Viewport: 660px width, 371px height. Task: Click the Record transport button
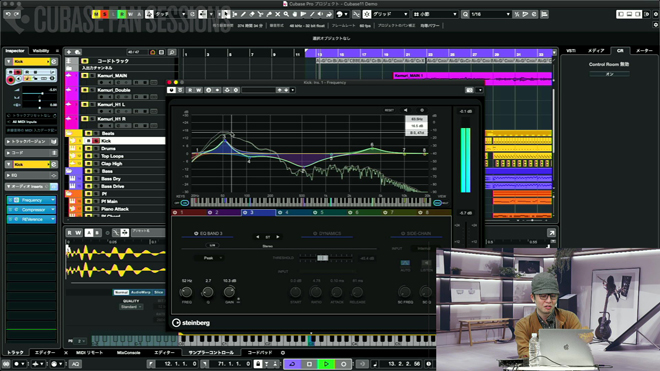343,364
